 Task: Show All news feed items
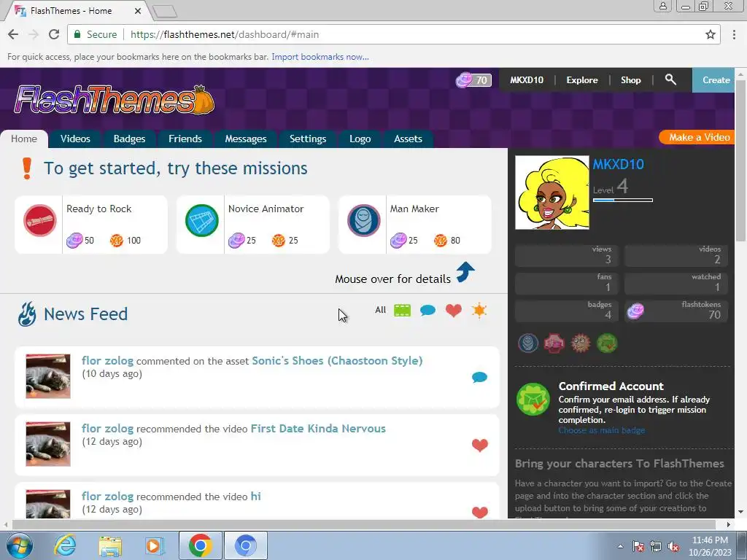(x=380, y=310)
